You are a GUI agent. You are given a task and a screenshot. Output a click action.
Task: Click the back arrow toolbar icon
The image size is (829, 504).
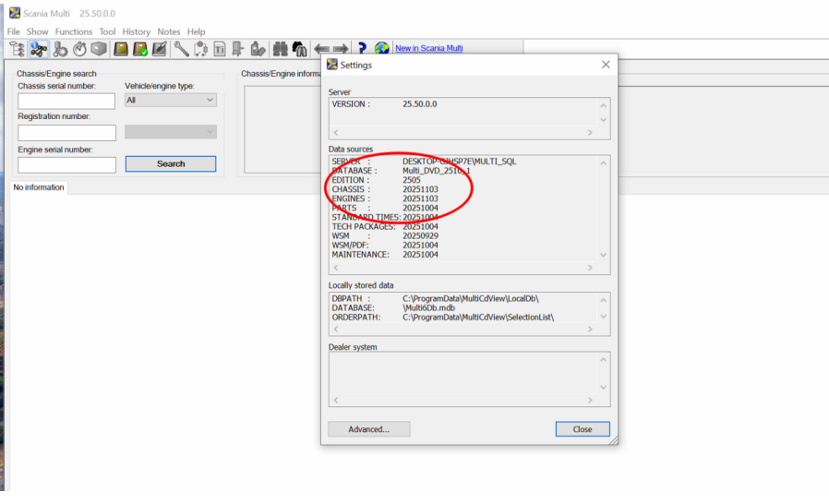click(x=321, y=49)
